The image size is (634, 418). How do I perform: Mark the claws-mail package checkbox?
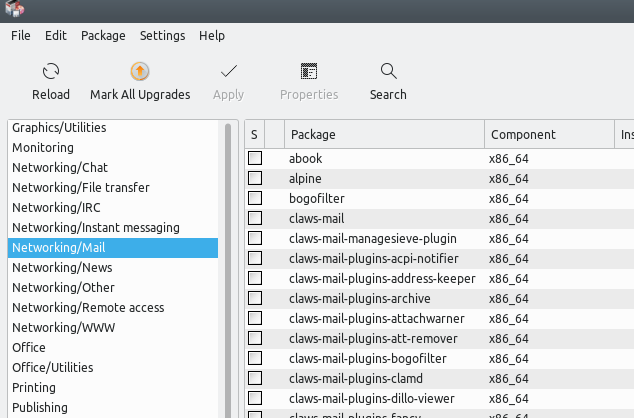click(x=255, y=218)
